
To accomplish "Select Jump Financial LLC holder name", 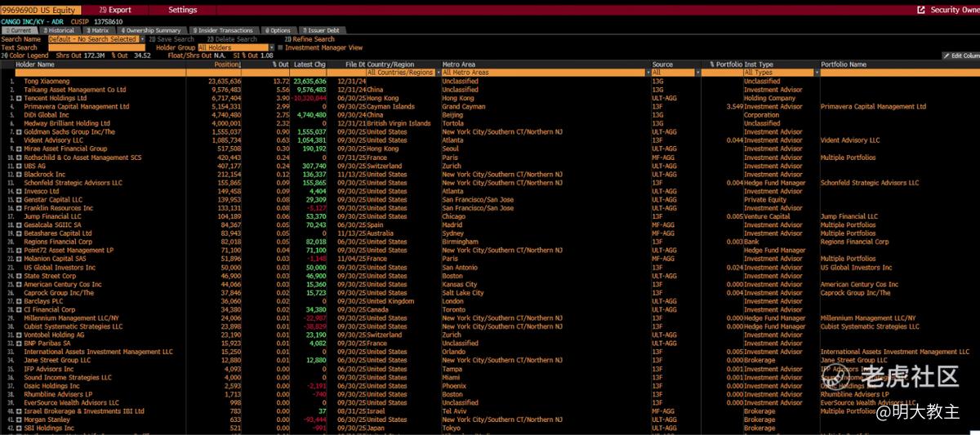I will pyautogui.click(x=52, y=217).
